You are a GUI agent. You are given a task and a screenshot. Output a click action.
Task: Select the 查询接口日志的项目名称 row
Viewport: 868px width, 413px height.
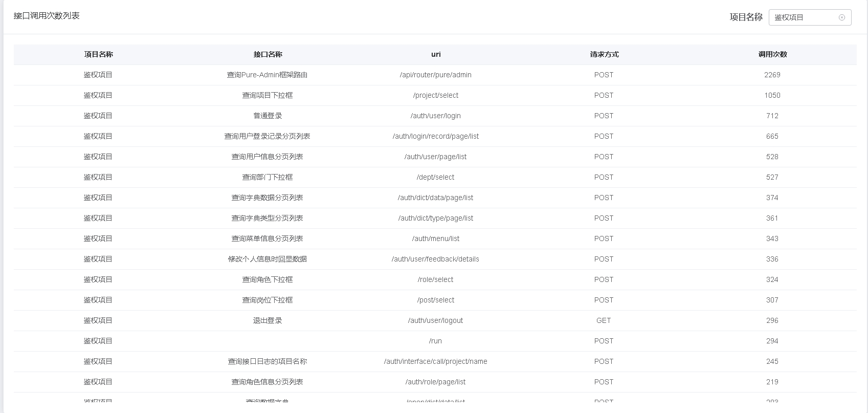(267, 361)
